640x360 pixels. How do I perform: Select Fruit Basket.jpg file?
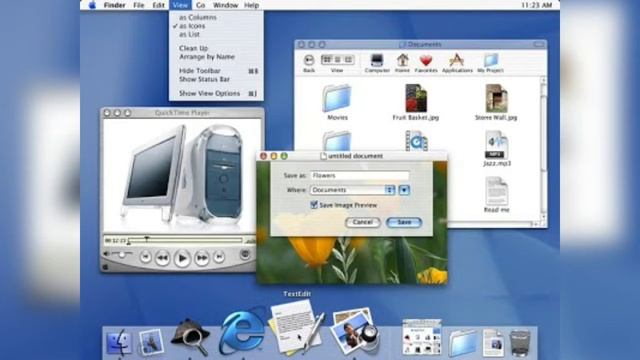click(416, 102)
